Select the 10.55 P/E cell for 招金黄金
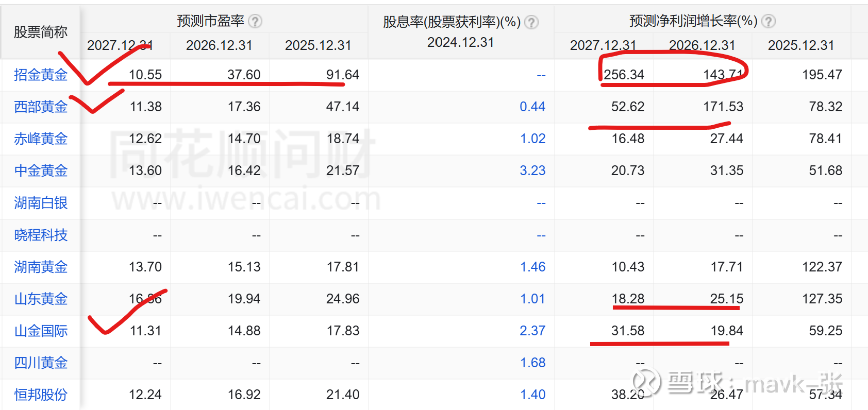 coord(145,75)
